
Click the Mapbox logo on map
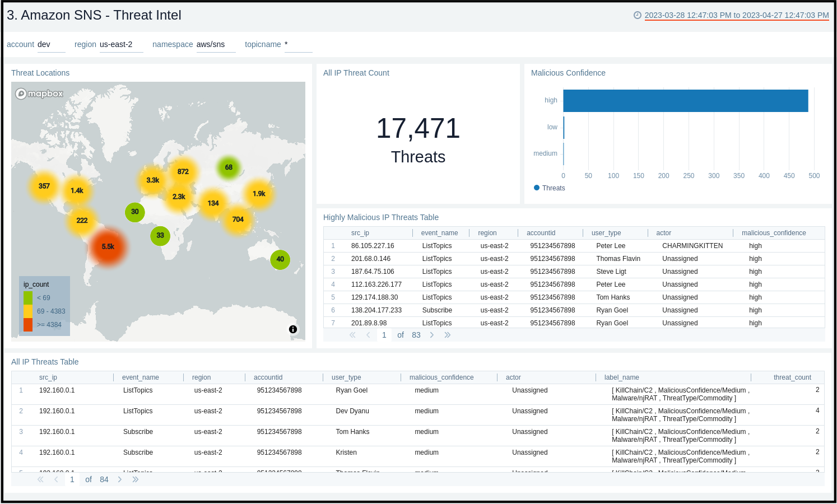tap(39, 94)
